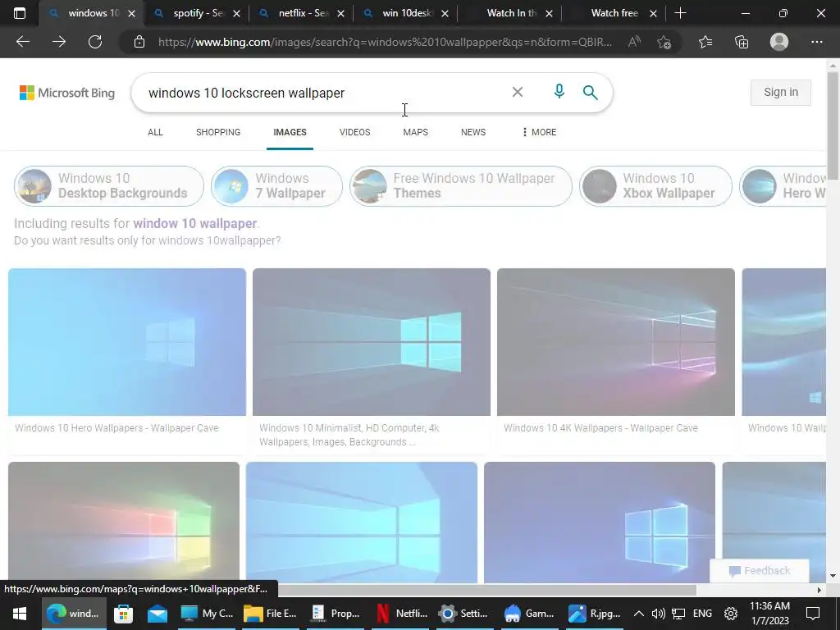Open Windows 10 4K Wallpapers thumbnail

615,342
